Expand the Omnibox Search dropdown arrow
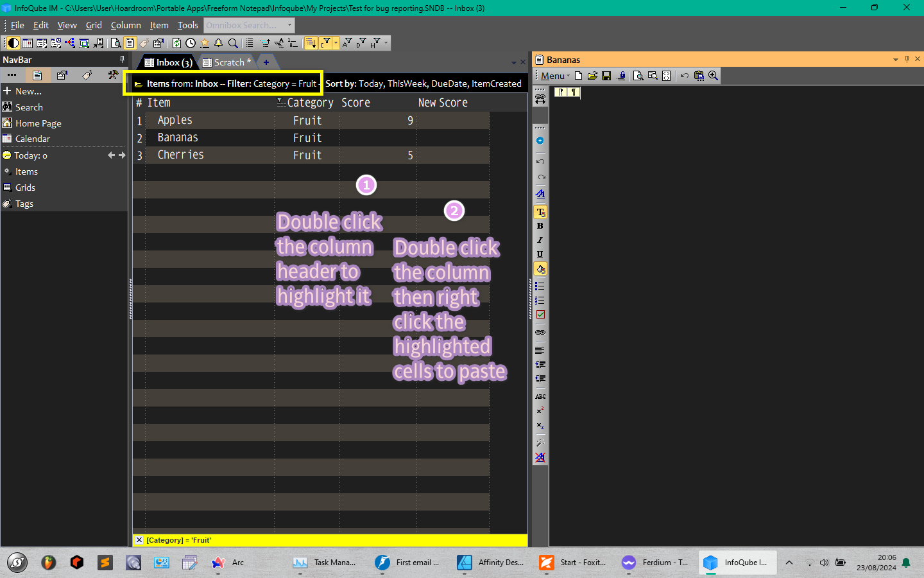924x578 pixels. point(290,25)
